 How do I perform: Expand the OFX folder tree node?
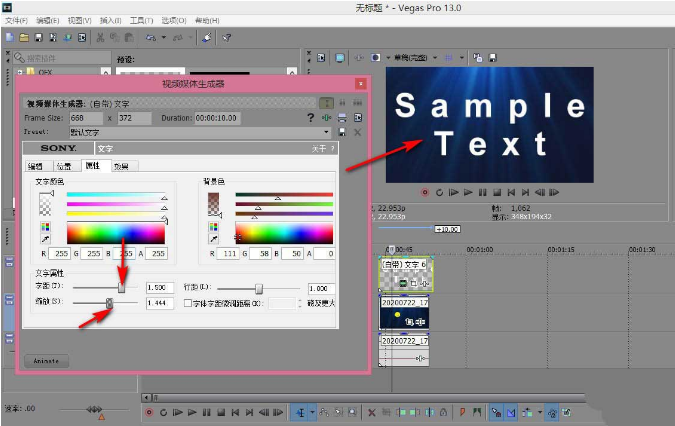(x=20, y=72)
